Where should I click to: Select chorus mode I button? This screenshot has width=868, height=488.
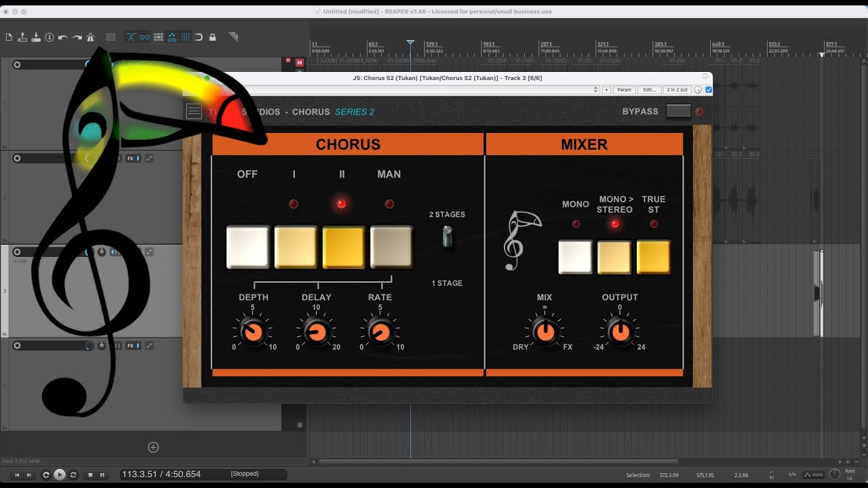[x=296, y=247]
